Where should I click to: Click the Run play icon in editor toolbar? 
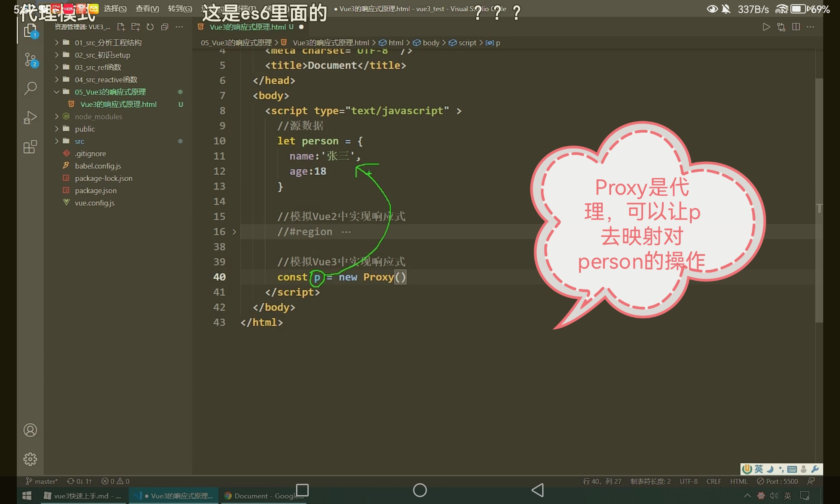click(x=766, y=27)
